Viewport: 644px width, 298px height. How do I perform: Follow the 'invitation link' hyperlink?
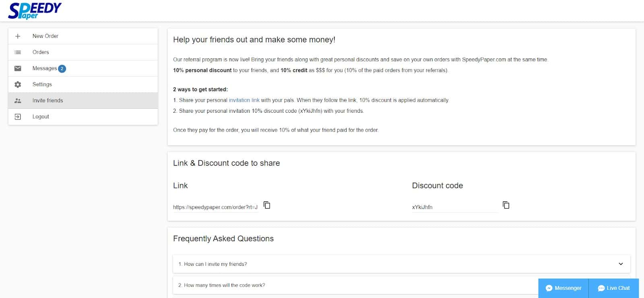[x=244, y=100]
